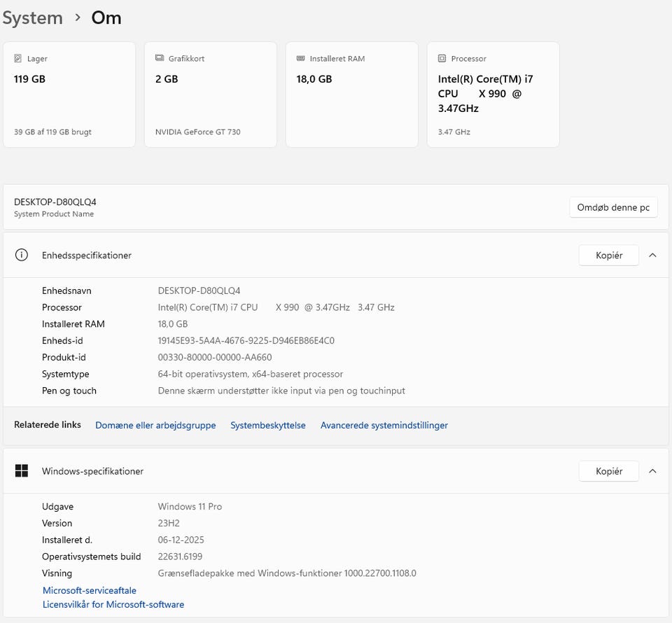This screenshot has width=672, height=623.
Task: Open Licensvilkår for Microsoft-software link
Action: point(113,604)
